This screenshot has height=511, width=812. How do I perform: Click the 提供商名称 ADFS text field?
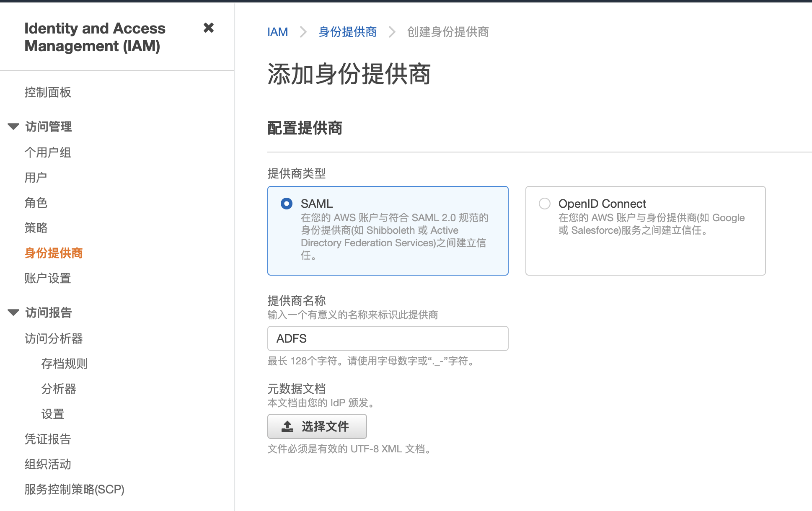pyautogui.click(x=388, y=338)
